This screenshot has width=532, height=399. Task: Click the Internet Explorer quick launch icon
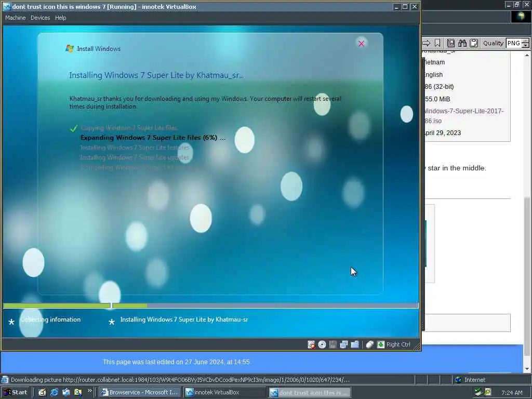click(54, 392)
